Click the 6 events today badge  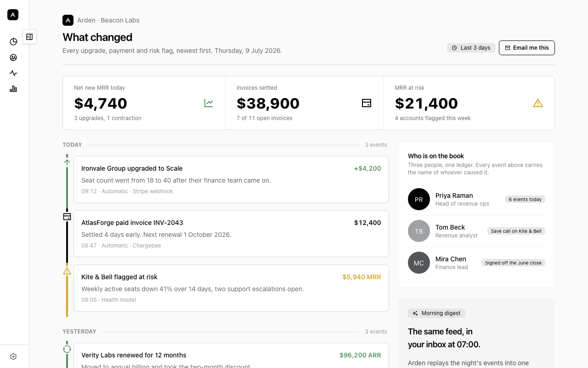click(525, 199)
